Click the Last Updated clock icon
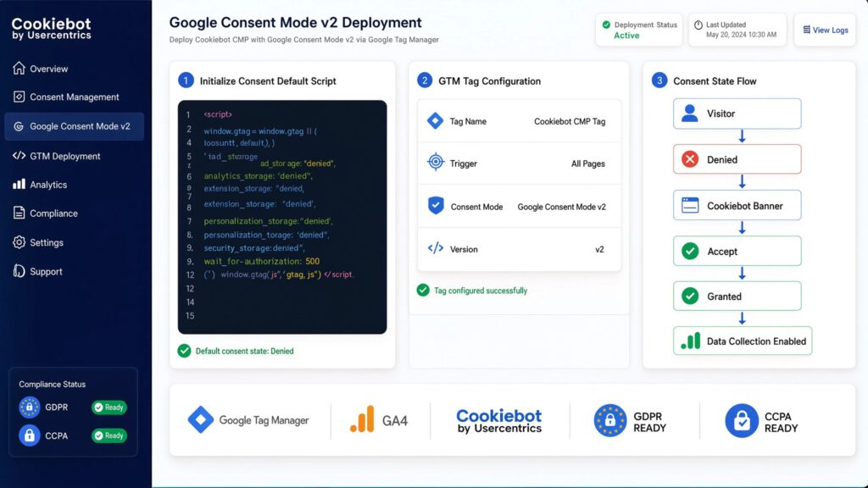The height and width of the screenshot is (488, 868). coord(698,25)
